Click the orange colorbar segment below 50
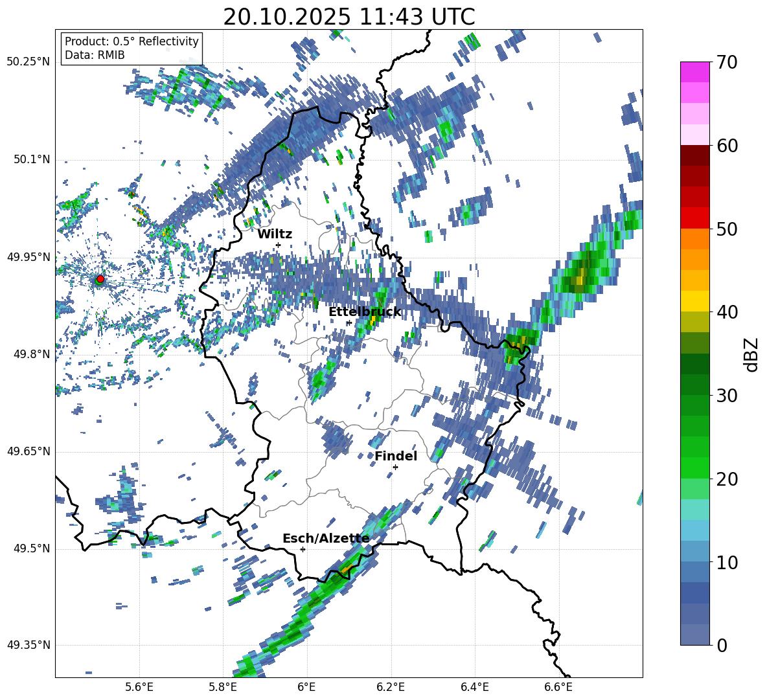Image resolution: width=767 pixels, height=700 pixels. coord(694,239)
